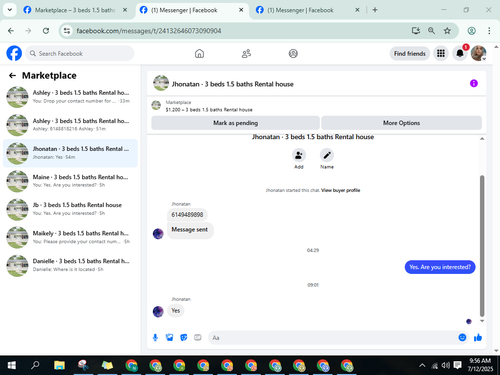Click the zoom magnifier icon in address bar
Image resolution: width=500 pixels, height=375 pixels.
click(x=431, y=31)
